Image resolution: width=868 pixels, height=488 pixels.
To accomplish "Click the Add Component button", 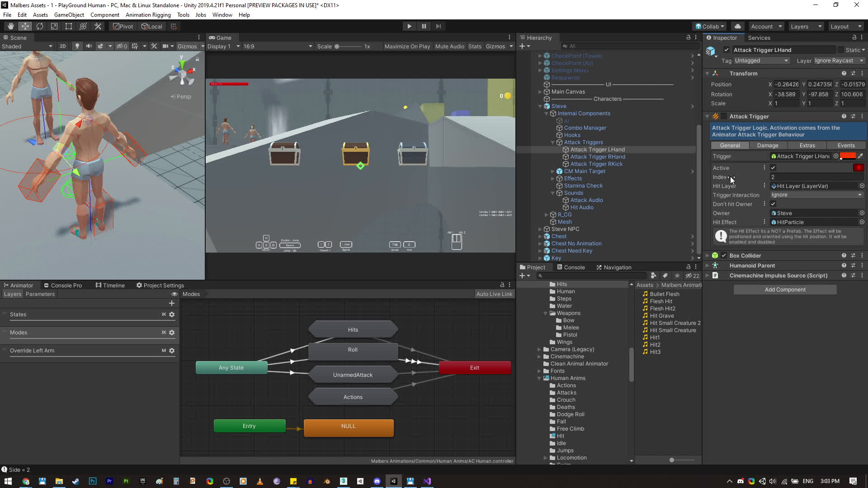I will 785,290.
